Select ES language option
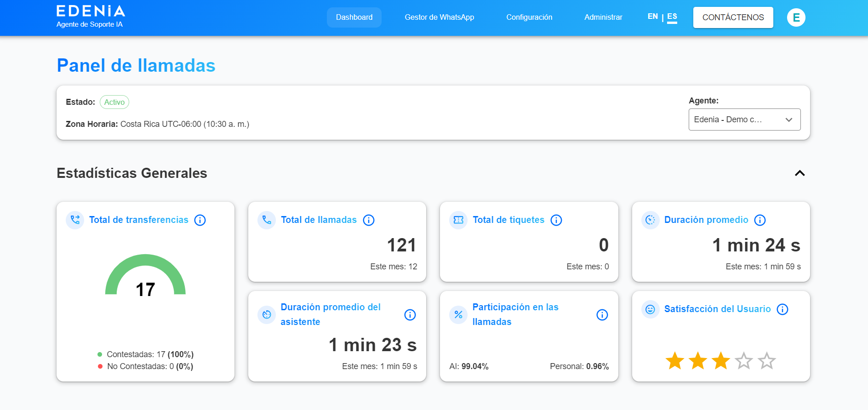 pyautogui.click(x=672, y=17)
